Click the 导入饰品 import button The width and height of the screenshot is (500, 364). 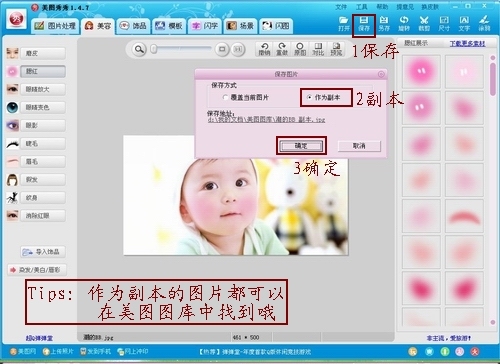coord(43,252)
